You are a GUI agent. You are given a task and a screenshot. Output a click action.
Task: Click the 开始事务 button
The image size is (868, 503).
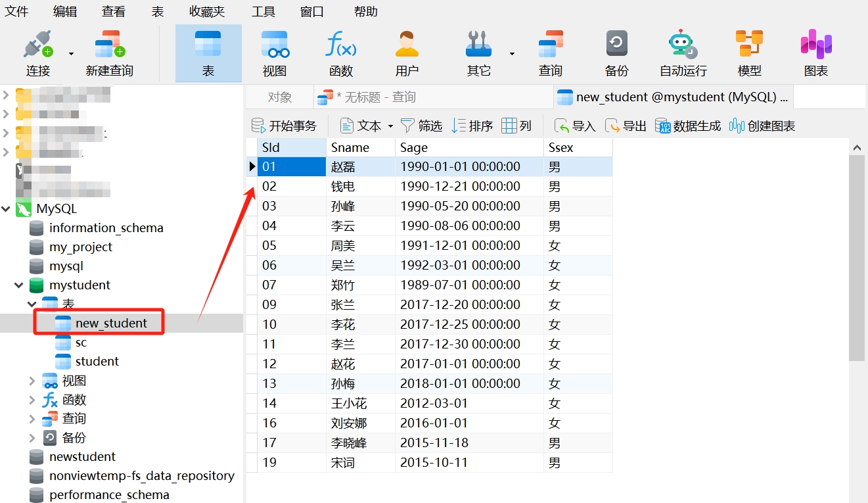pyautogui.click(x=285, y=126)
